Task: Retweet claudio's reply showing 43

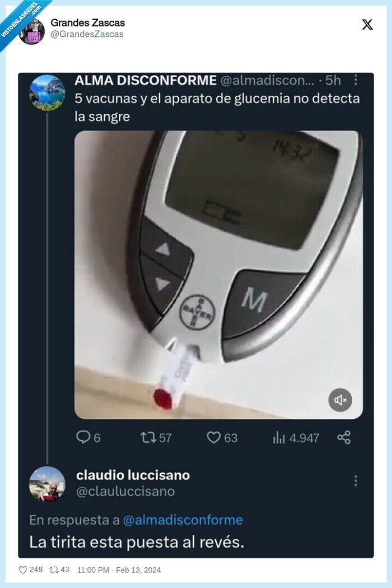Action: tap(54, 568)
